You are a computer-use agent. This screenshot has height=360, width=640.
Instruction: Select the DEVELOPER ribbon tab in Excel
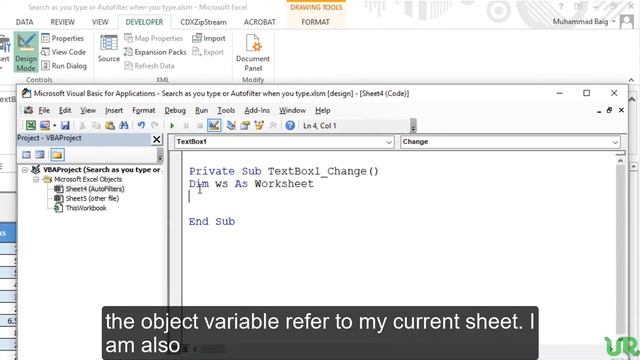[x=144, y=22]
